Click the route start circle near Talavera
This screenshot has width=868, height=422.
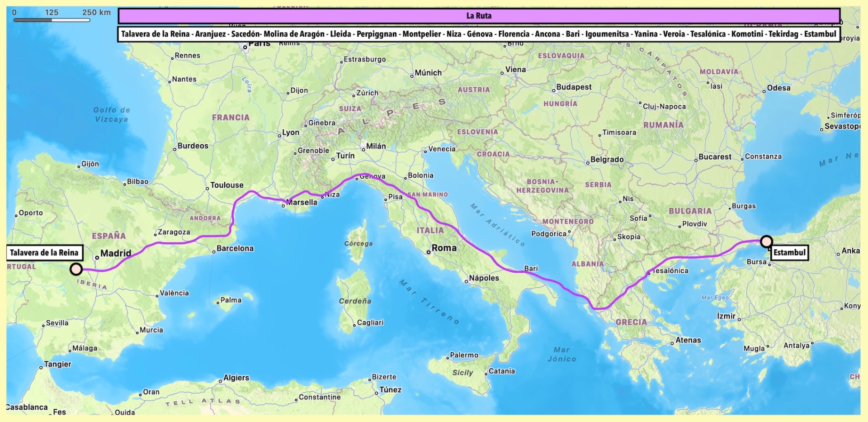point(76,269)
